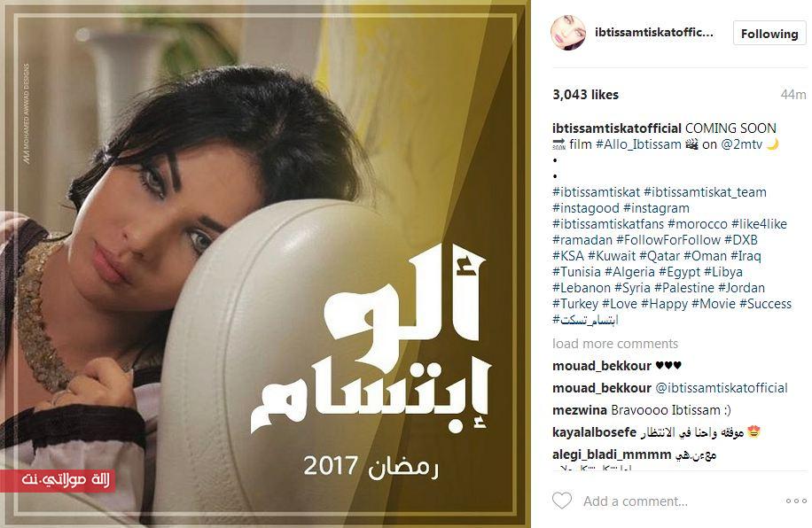This screenshot has height=528, width=812.
Task: Open the #ibtissamtiskat_team hashtag
Action: coord(705,192)
